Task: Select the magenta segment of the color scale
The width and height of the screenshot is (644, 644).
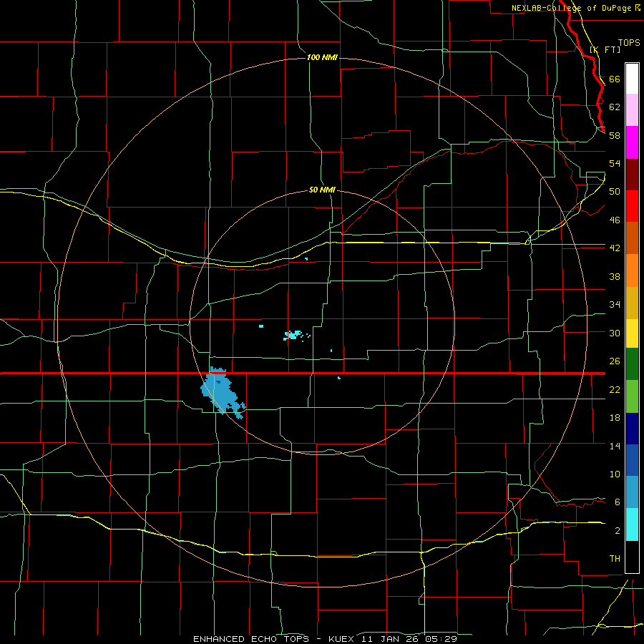Action: pos(632,142)
